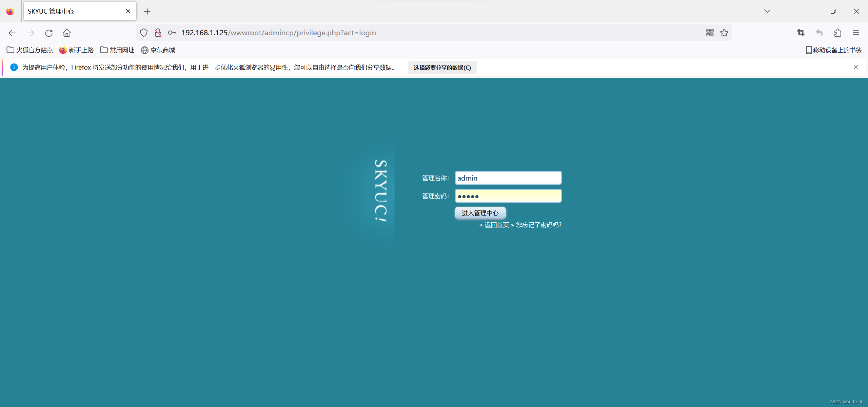
Task: Click the screenshot crop tool icon
Action: point(801,33)
